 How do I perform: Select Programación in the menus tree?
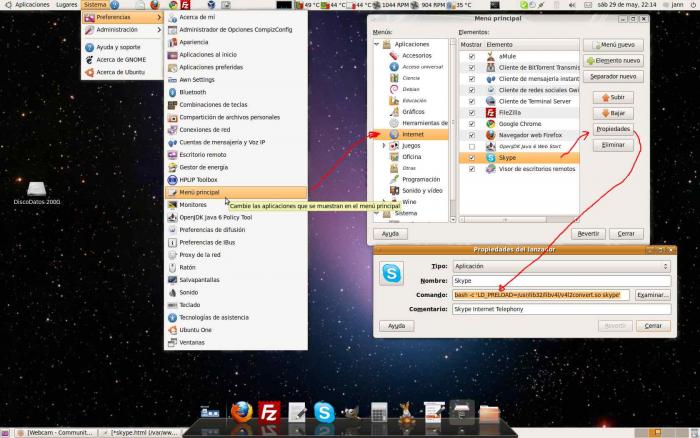421,179
